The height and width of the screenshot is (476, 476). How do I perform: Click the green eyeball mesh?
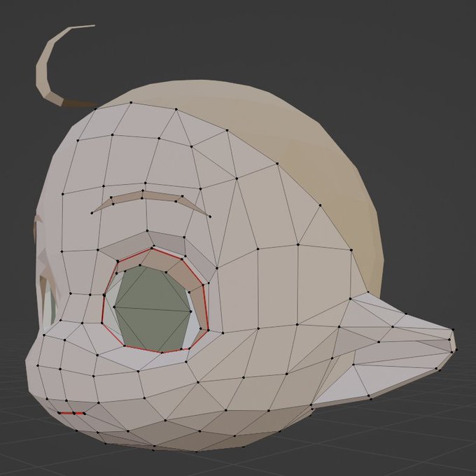[x=153, y=309]
